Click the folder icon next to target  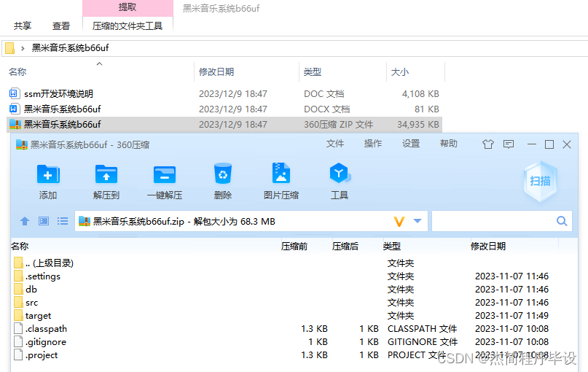click(x=18, y=315)
